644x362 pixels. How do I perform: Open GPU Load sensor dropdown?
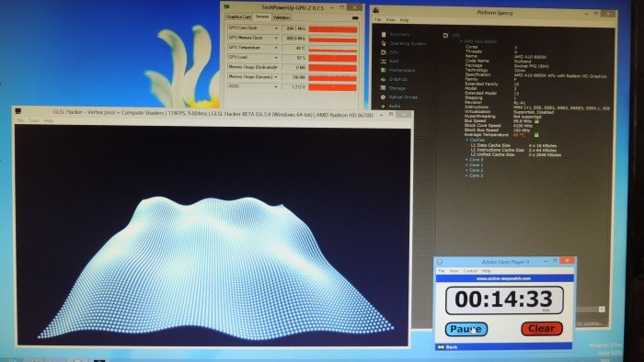pyautogui.click(x=276, y=58)
